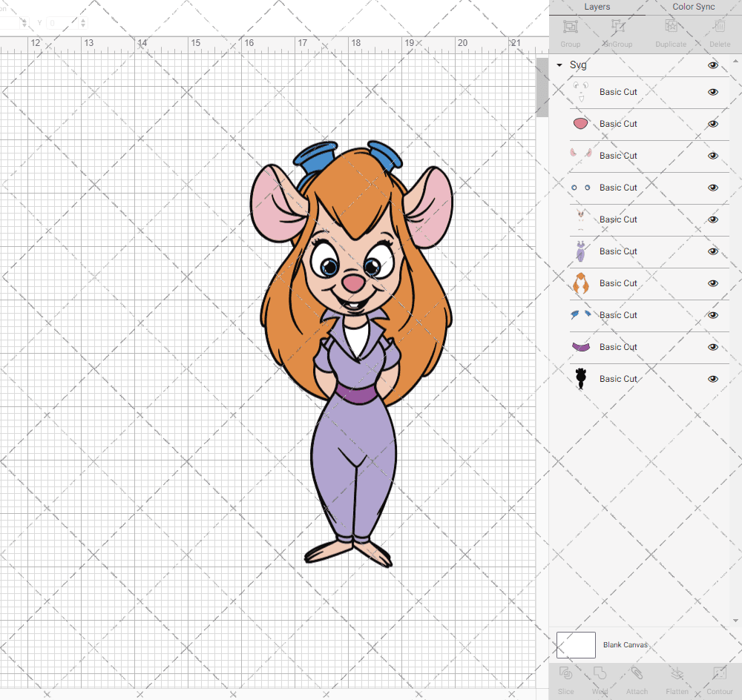Screen dimensions: 742x700
Task: Click the canvas vertical scrollbar thumb
Action: coord(542,87)
